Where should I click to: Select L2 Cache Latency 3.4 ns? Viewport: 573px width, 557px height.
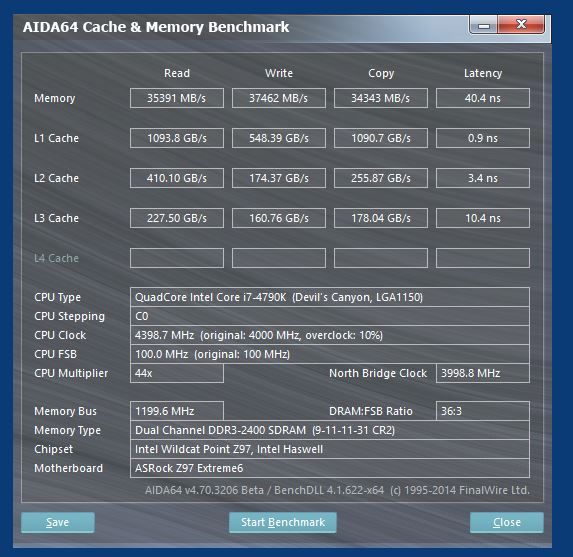pos(483,178)
